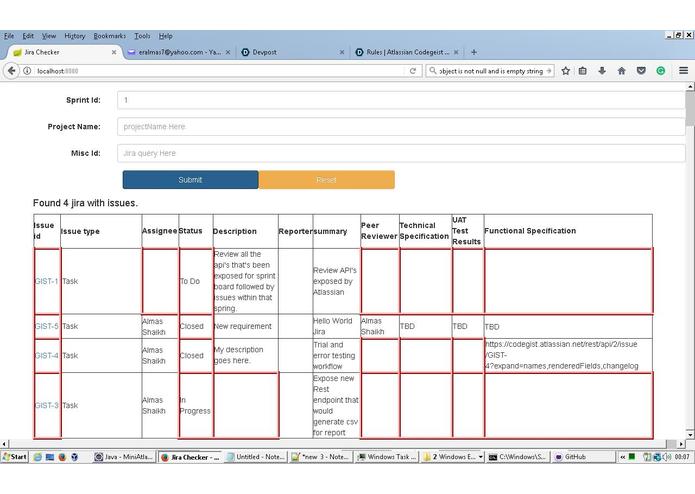The height and width of the screenshot is (494, 695).
Task: Open the green Grammarly extension icon
Action: (x=660, y=71)
